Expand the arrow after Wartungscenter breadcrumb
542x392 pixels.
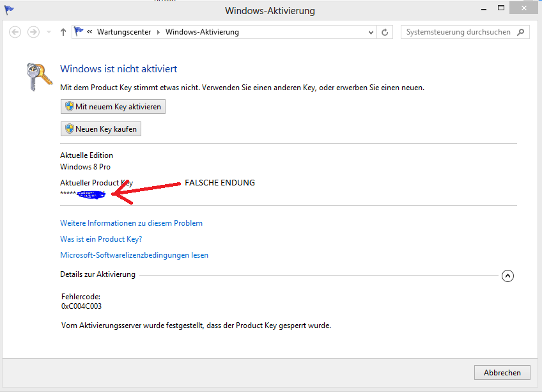coord(159,32)
